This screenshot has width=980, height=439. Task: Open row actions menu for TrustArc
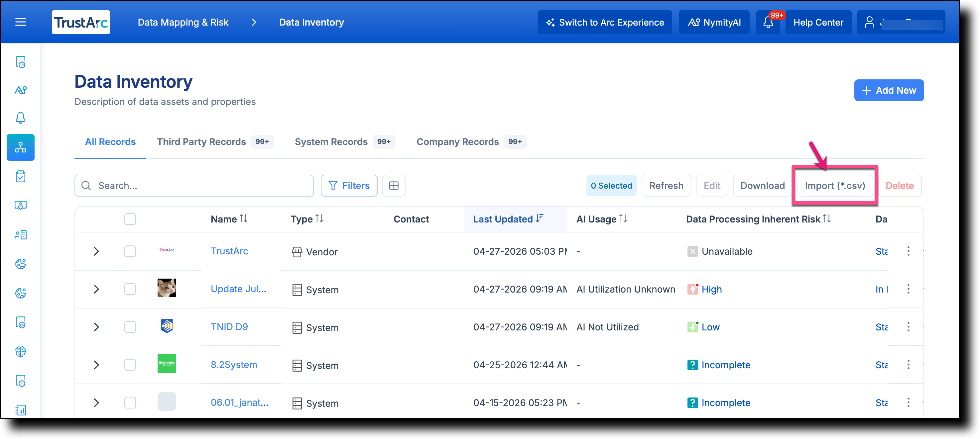pos(909,251)
